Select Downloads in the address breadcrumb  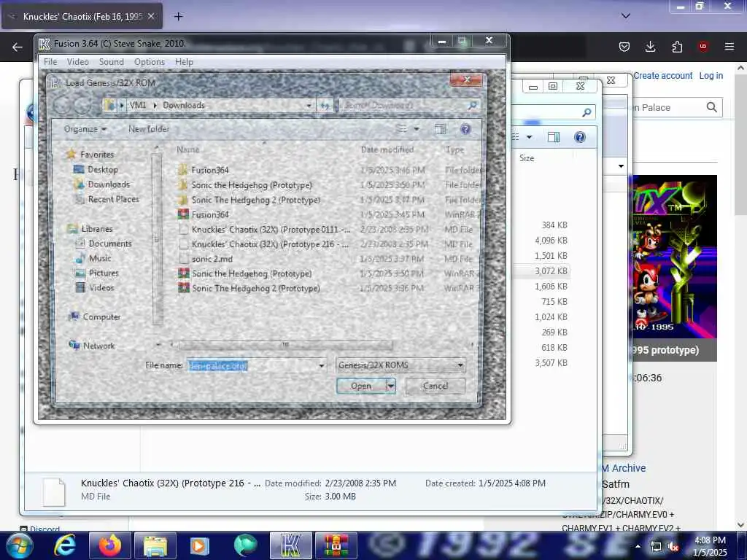184,105
